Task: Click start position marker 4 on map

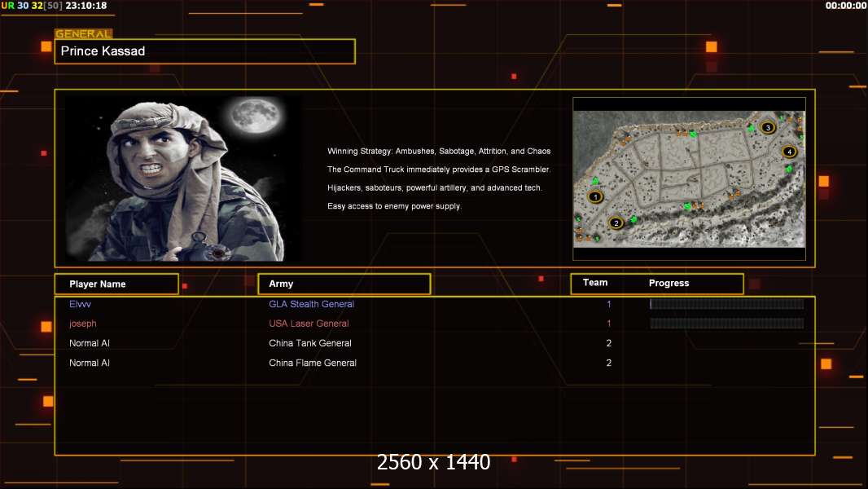Action: click(789, 152)
